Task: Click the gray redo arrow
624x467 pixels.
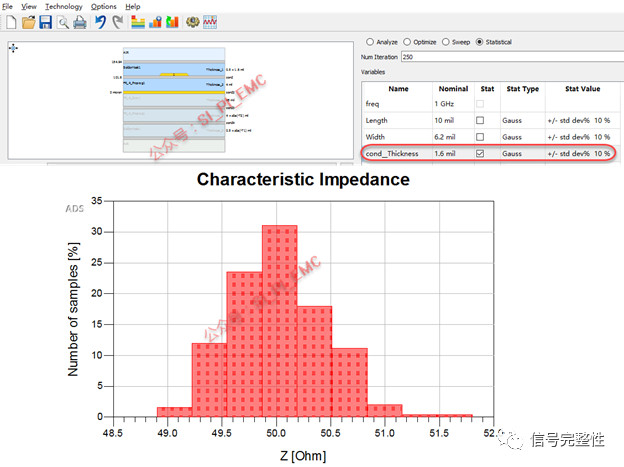Action: (x=117, y=22)
